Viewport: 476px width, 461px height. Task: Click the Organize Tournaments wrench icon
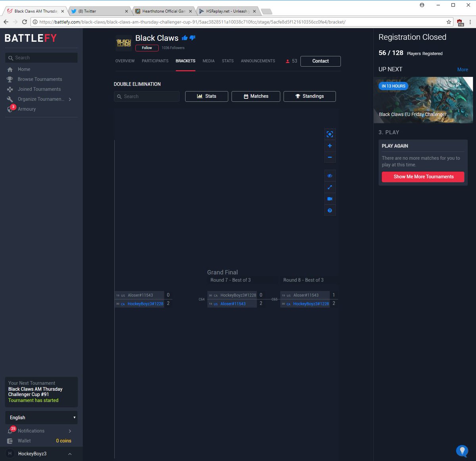pos(10,99)
